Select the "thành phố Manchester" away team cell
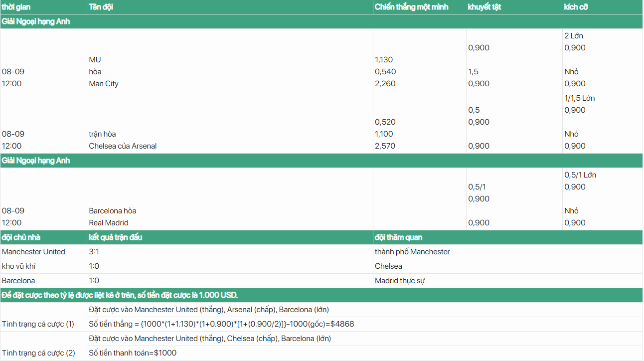 click(x=412, y=252)
